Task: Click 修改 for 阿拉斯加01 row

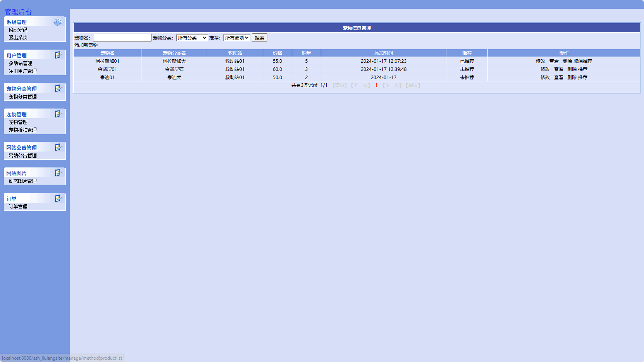Action: coord(541,61)
